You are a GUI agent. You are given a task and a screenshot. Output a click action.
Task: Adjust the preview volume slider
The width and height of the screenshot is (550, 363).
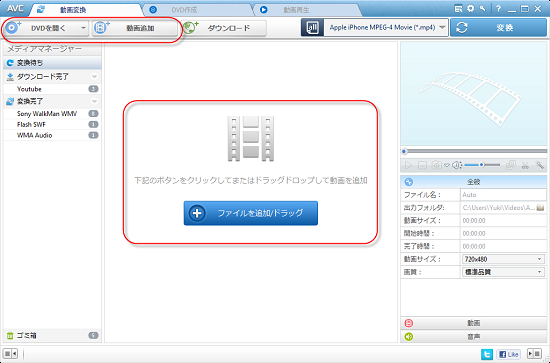point(482,165)
